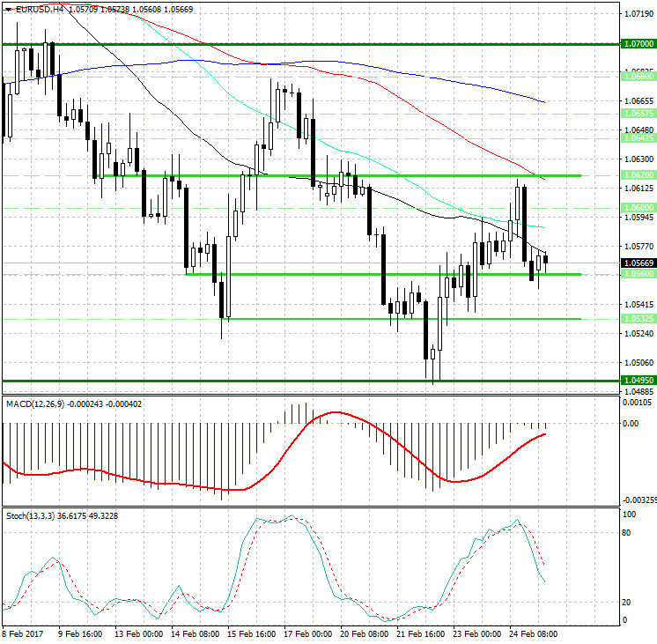
Task: Select the 1.05325 support level label
Action: 639,319
